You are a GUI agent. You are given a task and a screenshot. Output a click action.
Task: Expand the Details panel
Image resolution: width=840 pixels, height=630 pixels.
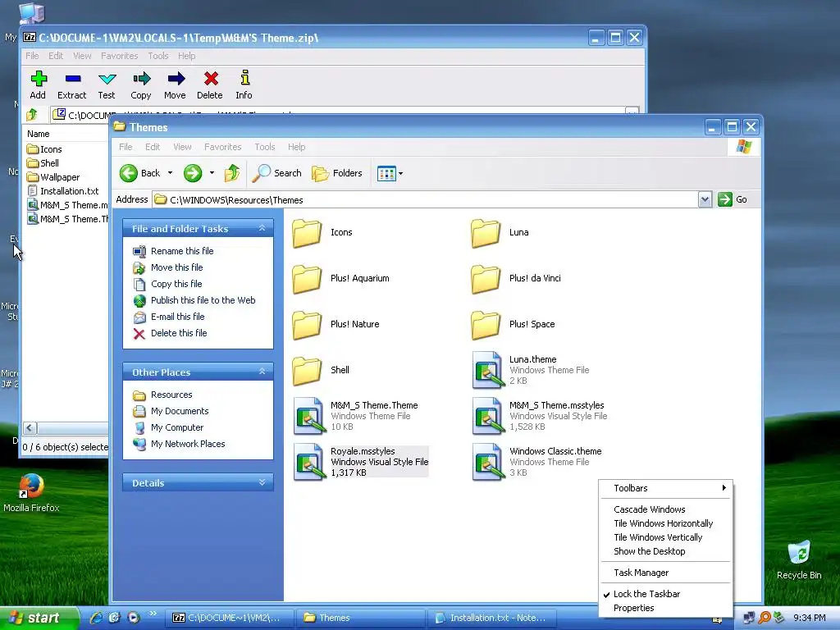(262, 482)
